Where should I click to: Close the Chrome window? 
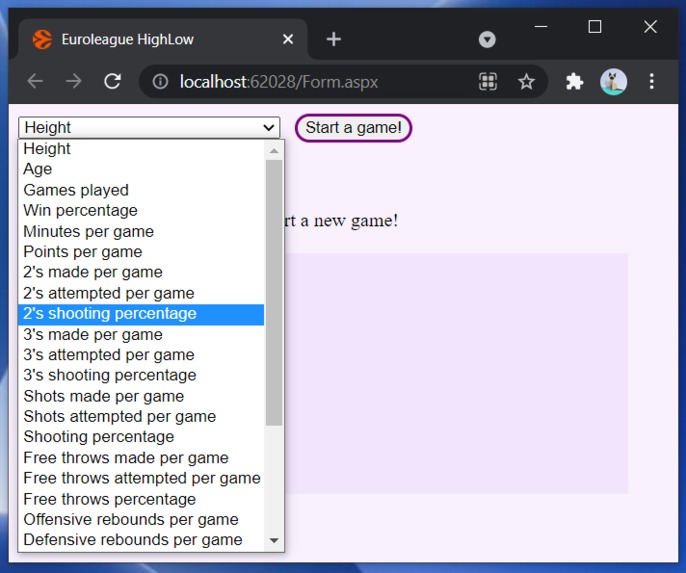click(x=651, y=27)
